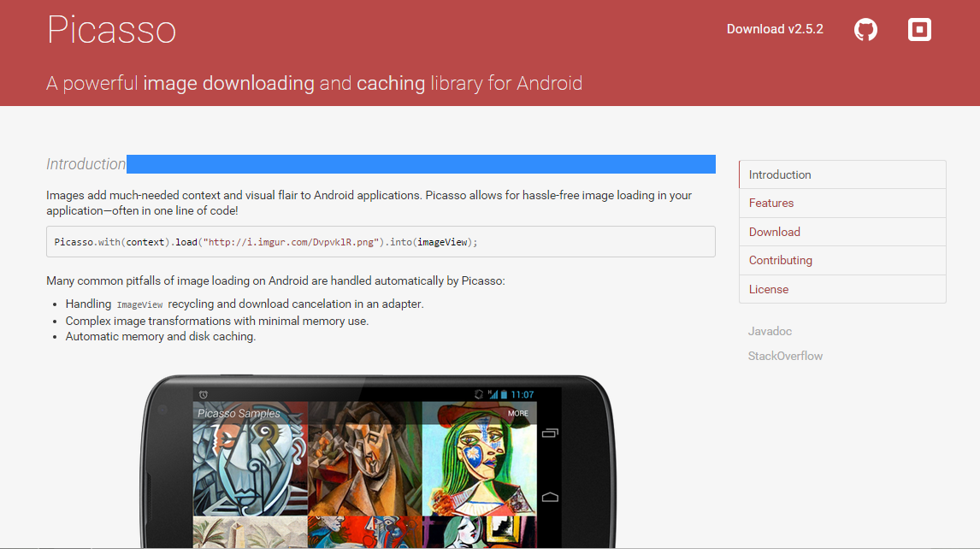Select Features in the sidebar navigation

pos(842,204)
